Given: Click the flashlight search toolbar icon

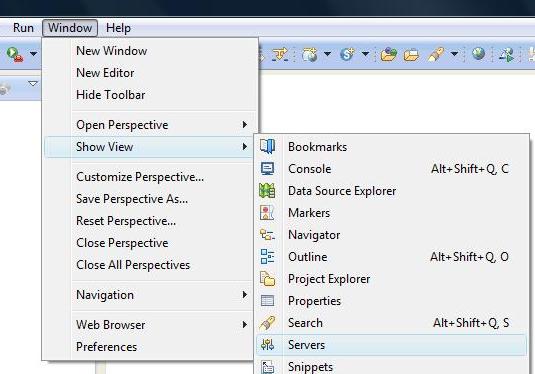Looking at the screenshot, I should pos(436,54).
